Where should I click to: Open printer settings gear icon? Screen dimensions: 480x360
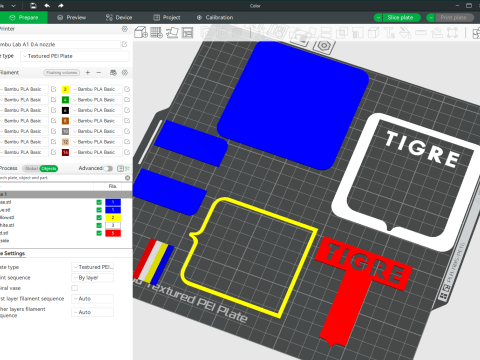(x=125, y=29)
